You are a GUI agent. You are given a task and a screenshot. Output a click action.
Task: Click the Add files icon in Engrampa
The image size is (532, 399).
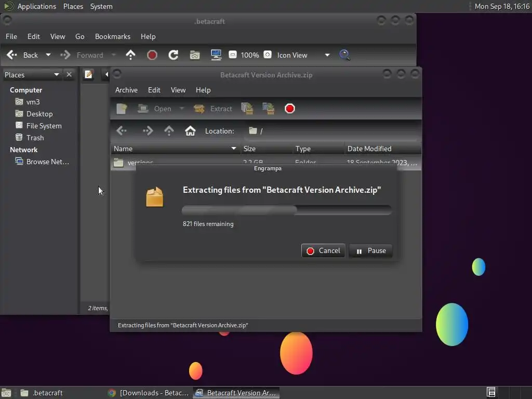[x=247, y=109]
